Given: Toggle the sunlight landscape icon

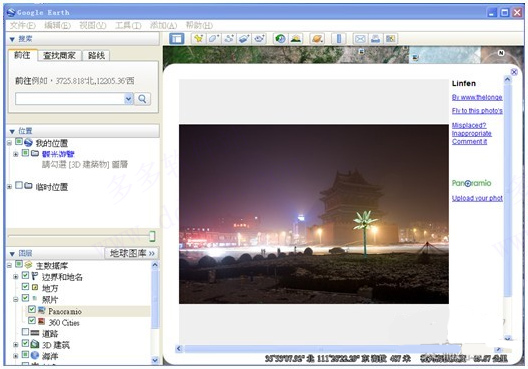Looking at the screenshot, I should coord(296,39).
